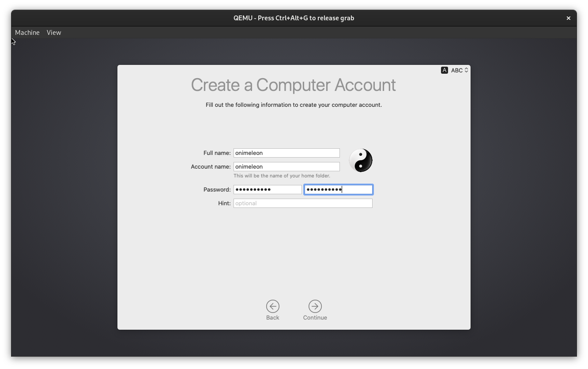Viewport: 588px width, 369px height.
Task: Click the chevron beside the ABC label
Action: [x=466, y=70]
